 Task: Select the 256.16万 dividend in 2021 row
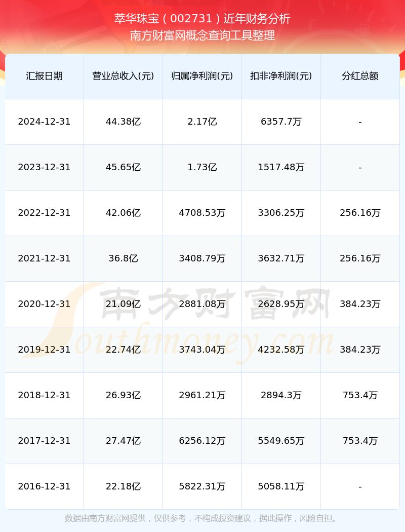point(360,258)
